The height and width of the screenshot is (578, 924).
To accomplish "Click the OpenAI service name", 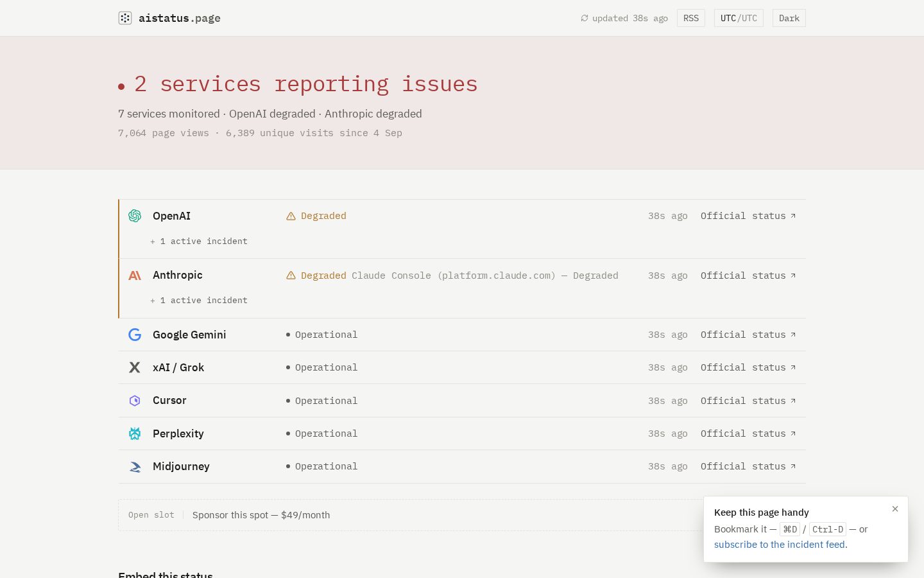I will tap(171, 216).
